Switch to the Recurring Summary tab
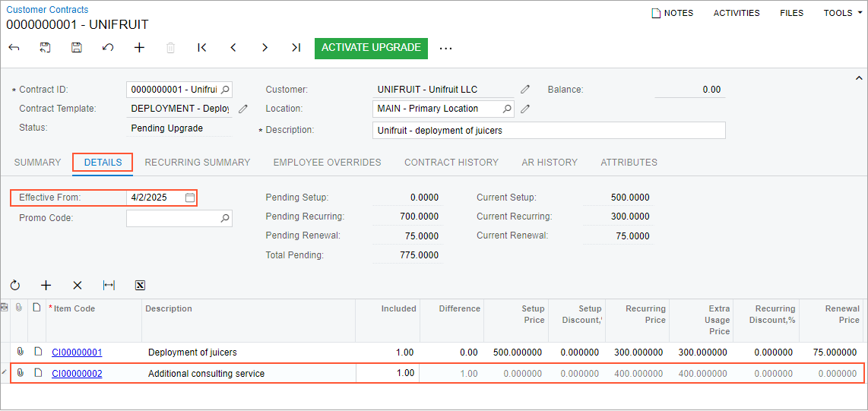Image resolution: width=868 pixels, height=411 pixels. 198,163
